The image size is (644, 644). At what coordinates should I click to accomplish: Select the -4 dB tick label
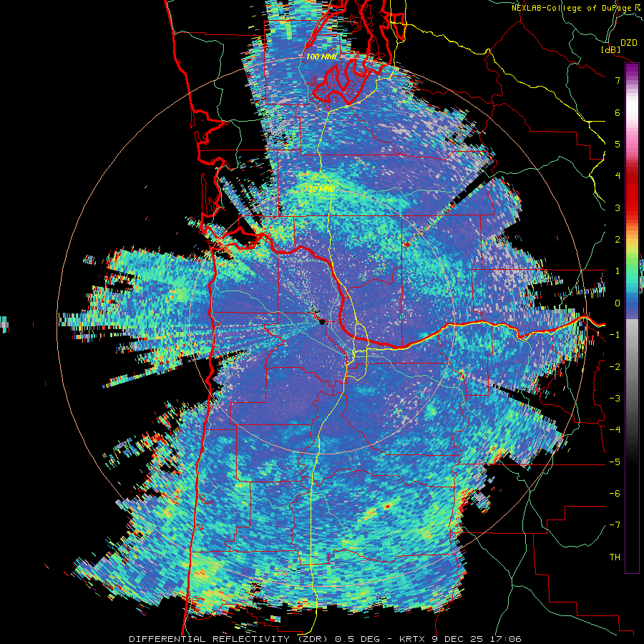pyautogui.click(x=615, y=430)
